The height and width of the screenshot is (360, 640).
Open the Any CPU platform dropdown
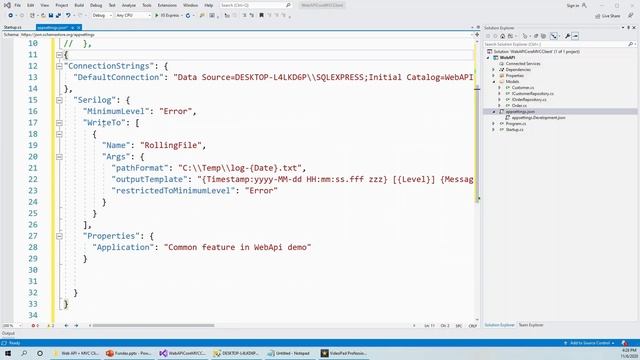coord(133,16)
